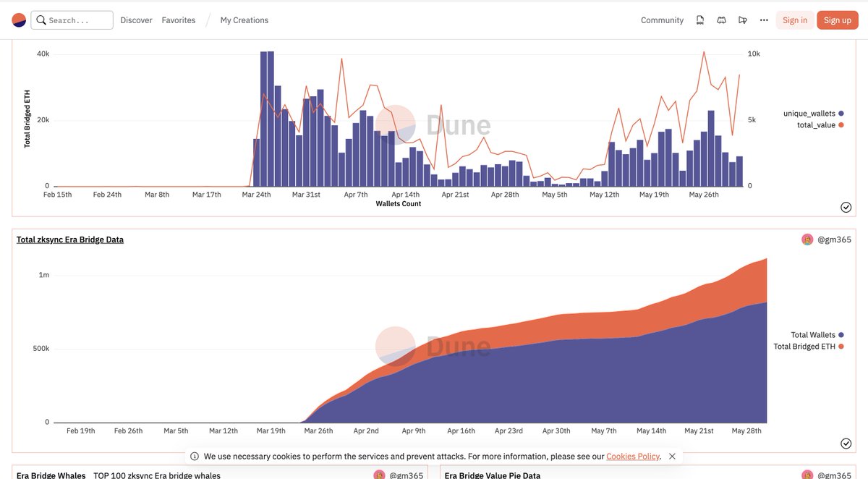Open the three-dots more menu
Screen dimensions: 868x479
click(764, 20)
